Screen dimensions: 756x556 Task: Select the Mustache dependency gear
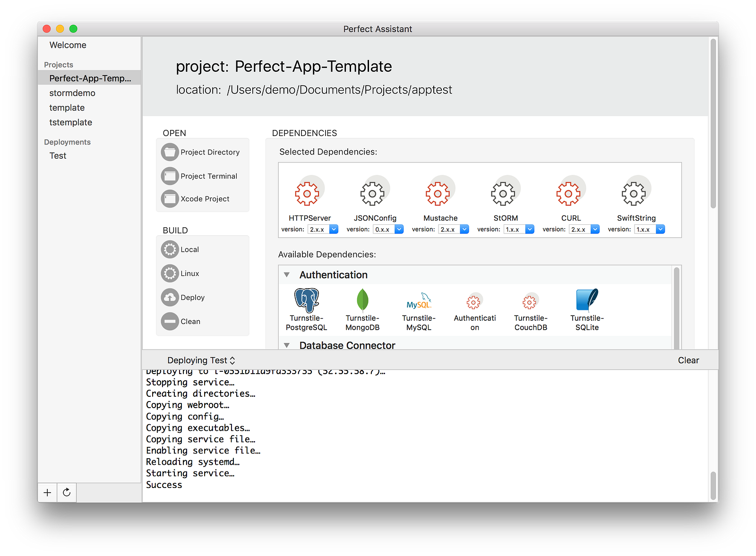438,194
